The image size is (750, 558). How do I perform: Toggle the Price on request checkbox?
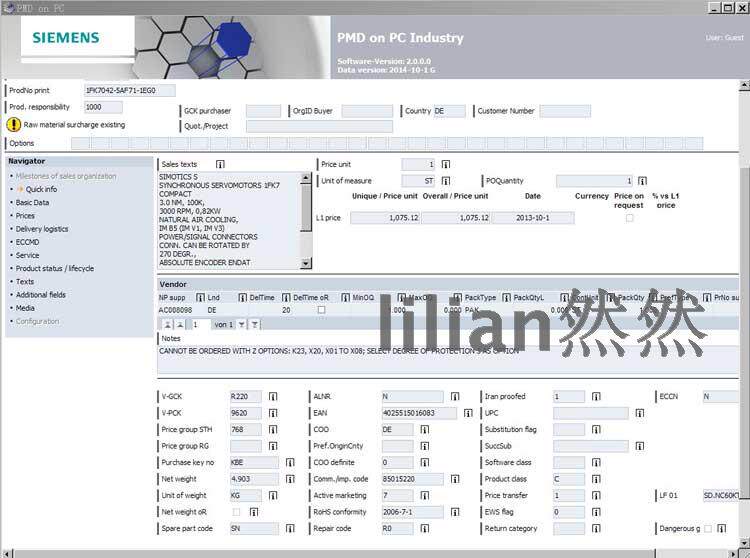(629, 218)
